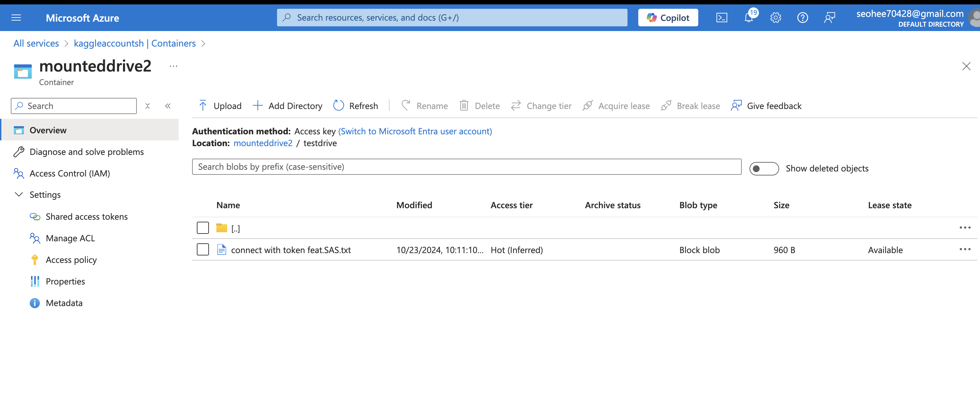Click the Acquire lease icon
Image resolution: width=980 pixels, height=409 pixels.
(x=588, y=106)
